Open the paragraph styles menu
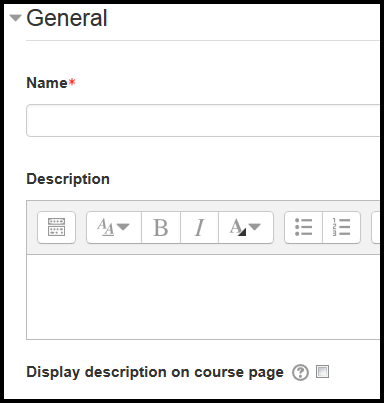Screen dimensions: 384x403 pyautogui.click(x=114, y=227)
